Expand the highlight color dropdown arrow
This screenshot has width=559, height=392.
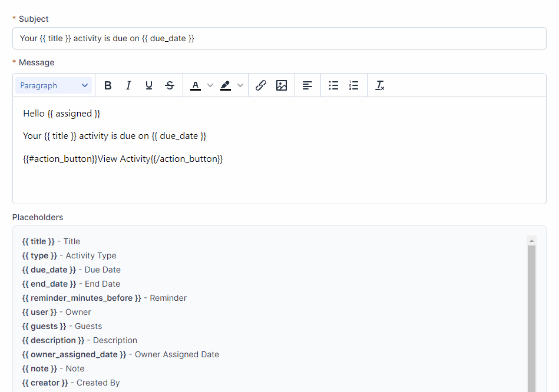click(240, 85)
